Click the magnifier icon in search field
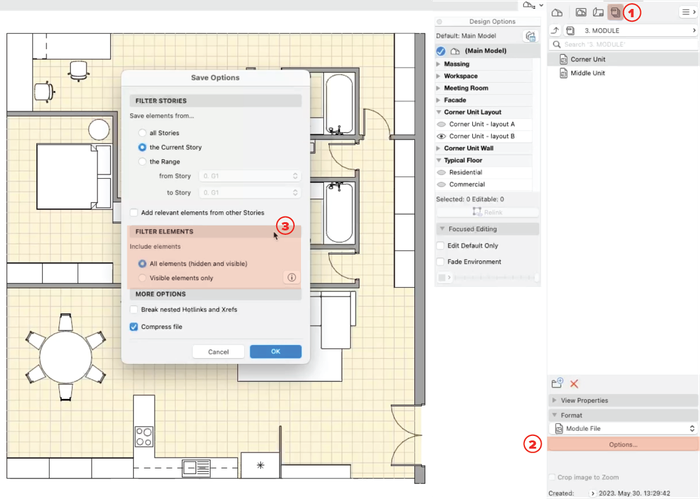This screenshot has height=499, width=700. [x=556, y=44]
